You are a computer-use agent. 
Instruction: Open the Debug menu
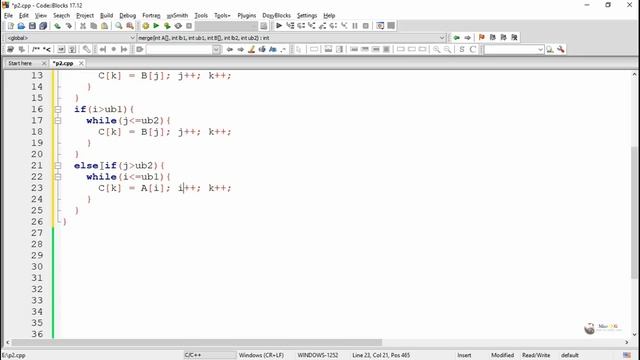click(x=127, y=16)
